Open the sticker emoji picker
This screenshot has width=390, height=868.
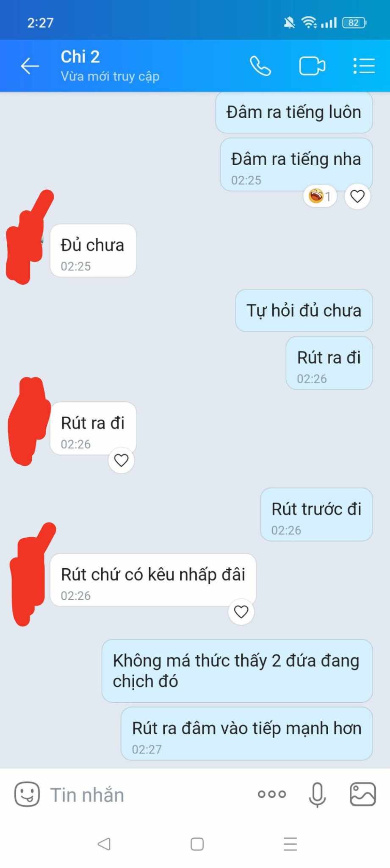(x=27, y=794)
